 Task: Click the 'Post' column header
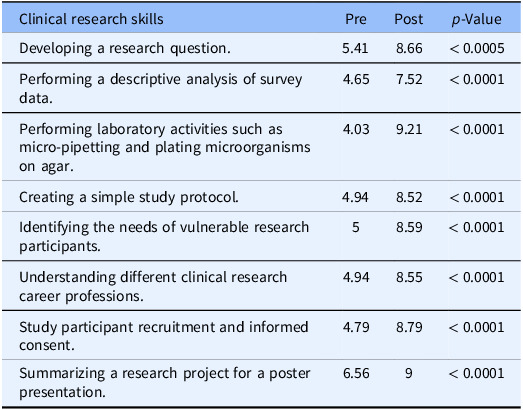pos(409,19)
